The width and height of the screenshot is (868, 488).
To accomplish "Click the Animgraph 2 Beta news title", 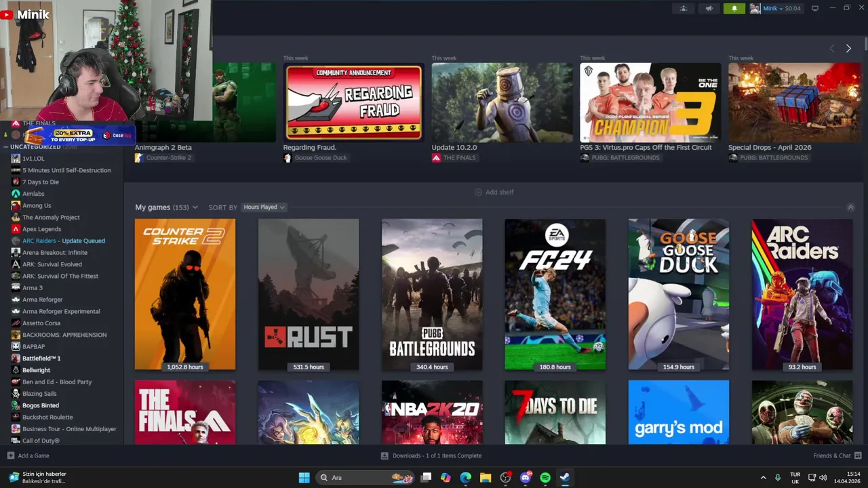I will coord(163,147).
